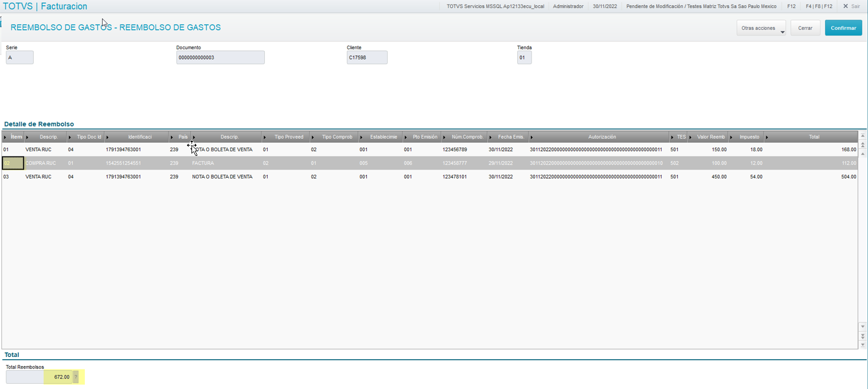Click the Núm.Comprob. column header arrow
Viewport: 868px width, 389px height.
445,137
